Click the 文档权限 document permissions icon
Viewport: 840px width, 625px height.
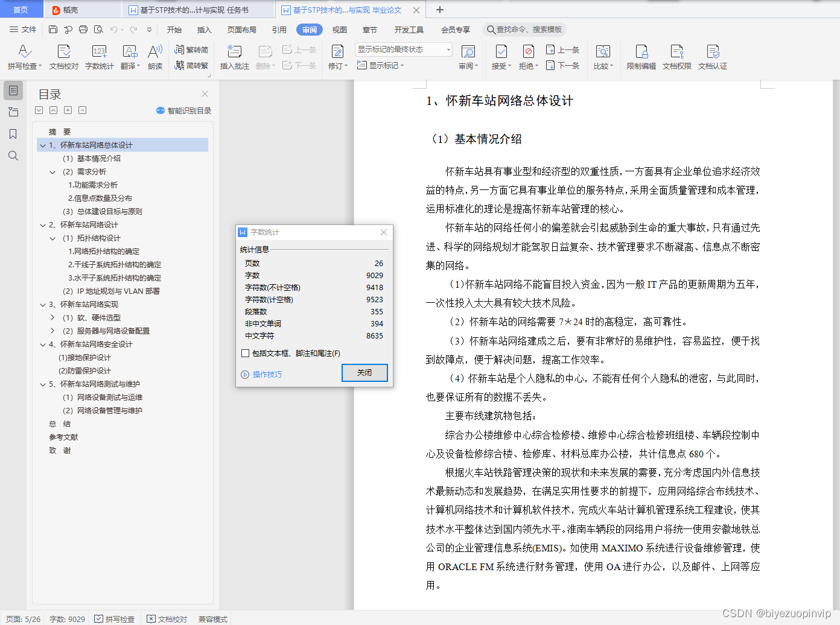(677, 57)
